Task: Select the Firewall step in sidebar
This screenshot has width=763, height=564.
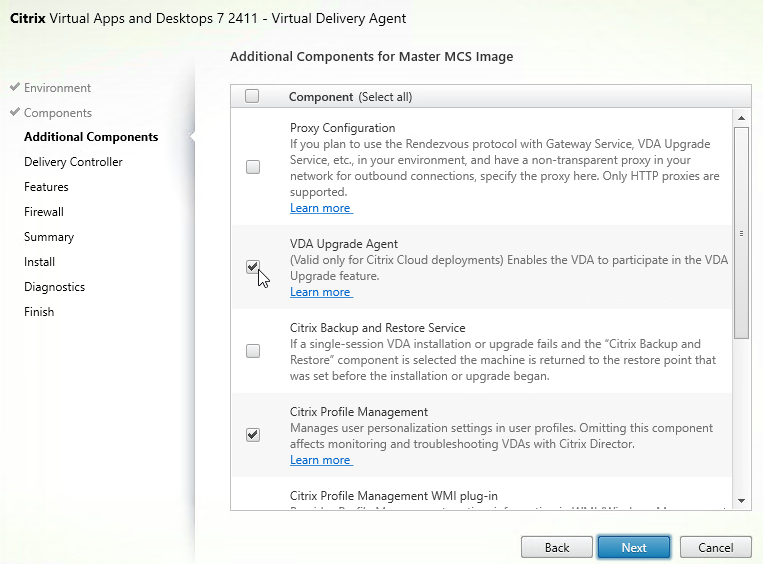Action: (x=44, y=212)
